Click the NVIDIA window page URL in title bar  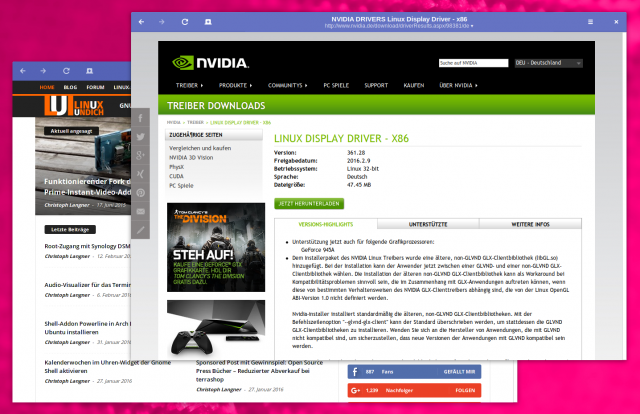coord(399,26)
